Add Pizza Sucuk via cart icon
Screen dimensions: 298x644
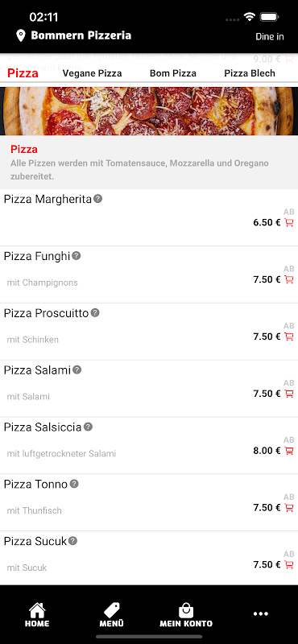(289, 565)
